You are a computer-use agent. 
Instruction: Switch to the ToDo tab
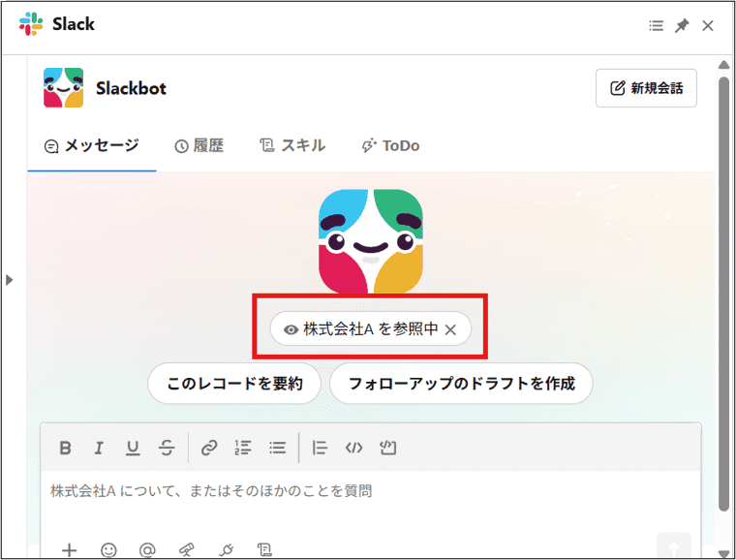pyautogui.click(x=390, y=146)
